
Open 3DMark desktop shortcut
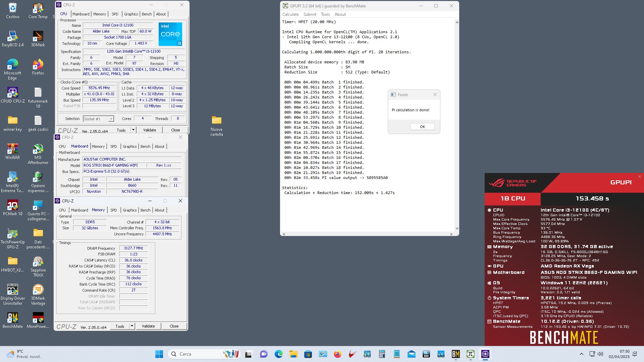[38, 39]
